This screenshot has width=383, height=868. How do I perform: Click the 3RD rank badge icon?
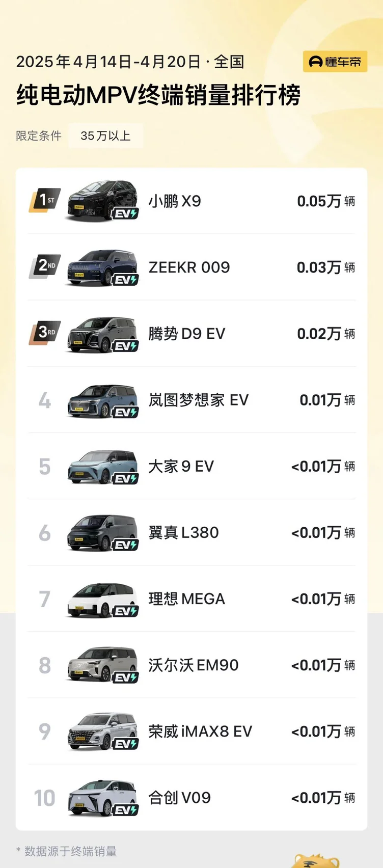point(45,333)
